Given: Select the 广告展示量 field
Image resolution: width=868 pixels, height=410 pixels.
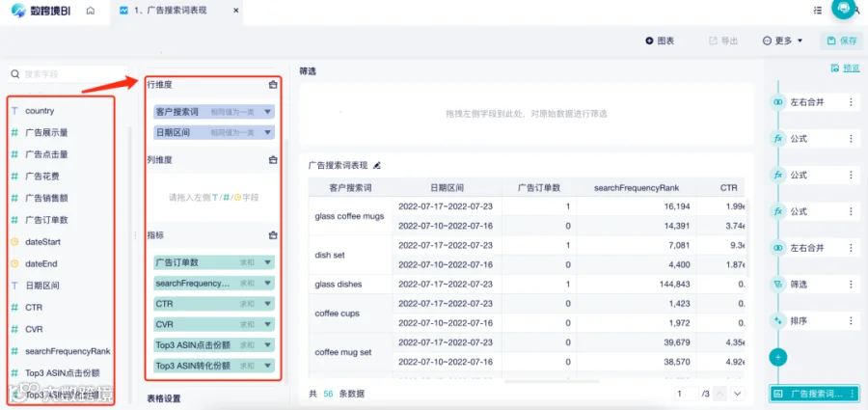Looking at the screenshot, I should 46,132.
